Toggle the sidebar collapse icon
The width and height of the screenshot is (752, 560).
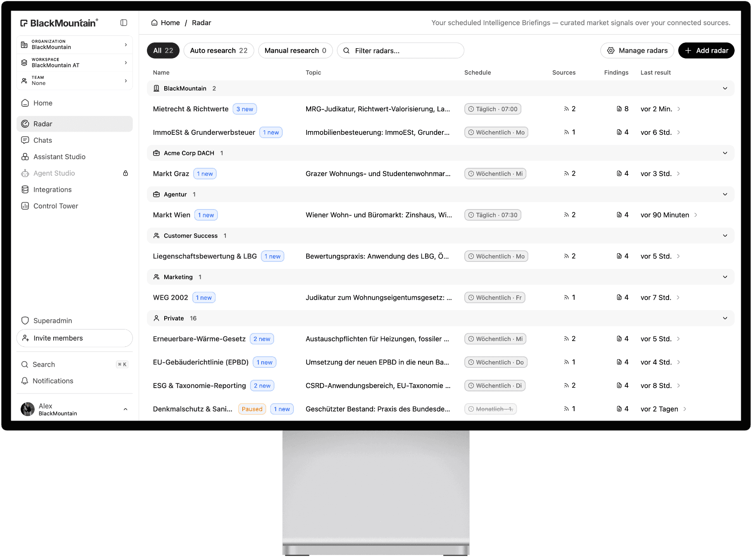click(x=124, y=23)
